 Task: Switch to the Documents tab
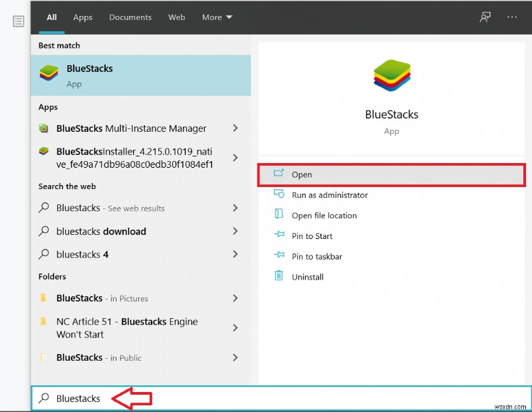(130, 17)
